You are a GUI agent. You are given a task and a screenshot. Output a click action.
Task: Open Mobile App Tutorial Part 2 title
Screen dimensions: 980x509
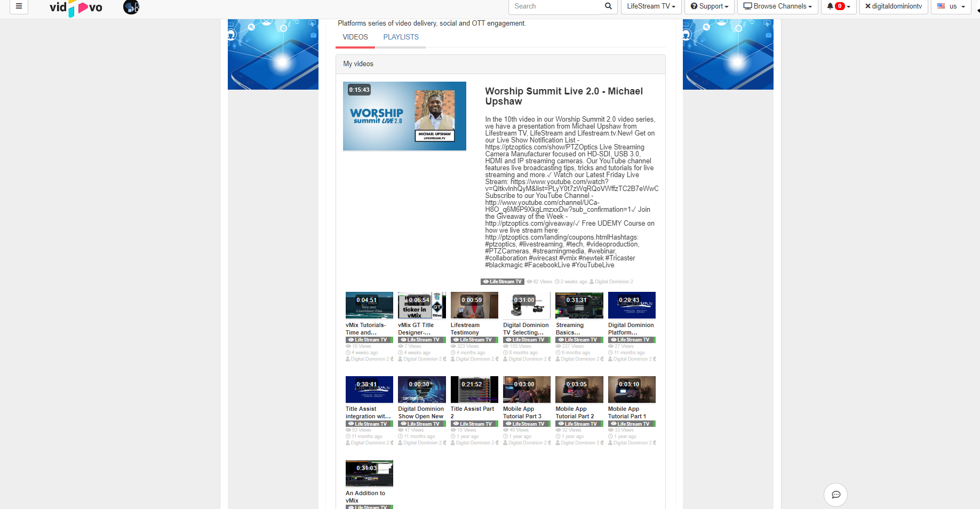(575, 412)
